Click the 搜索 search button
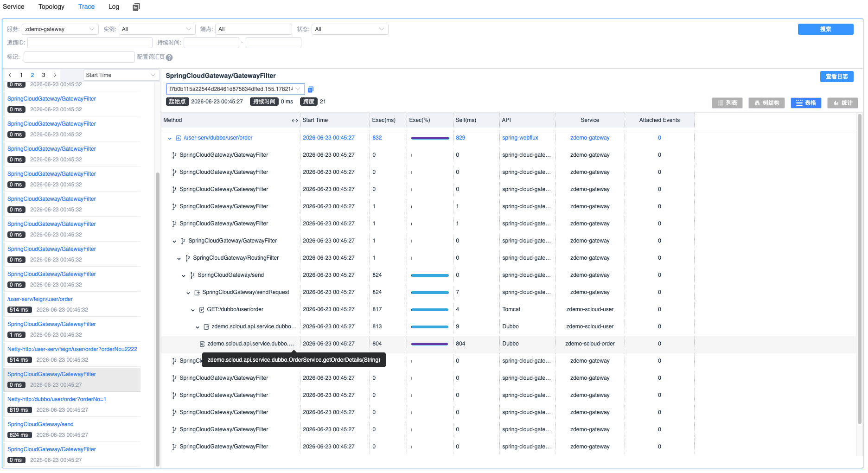 coord(825,29)
